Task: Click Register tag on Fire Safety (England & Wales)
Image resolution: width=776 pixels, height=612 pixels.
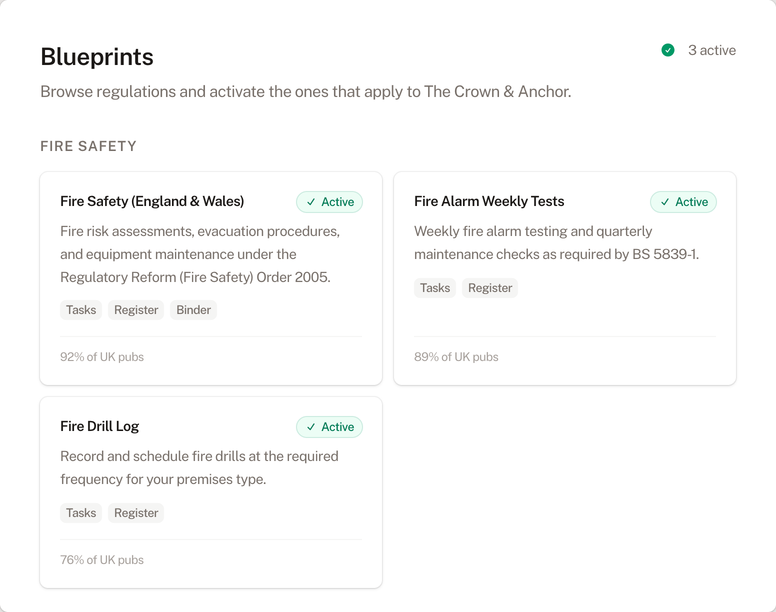Action: (x=136, y=310)
